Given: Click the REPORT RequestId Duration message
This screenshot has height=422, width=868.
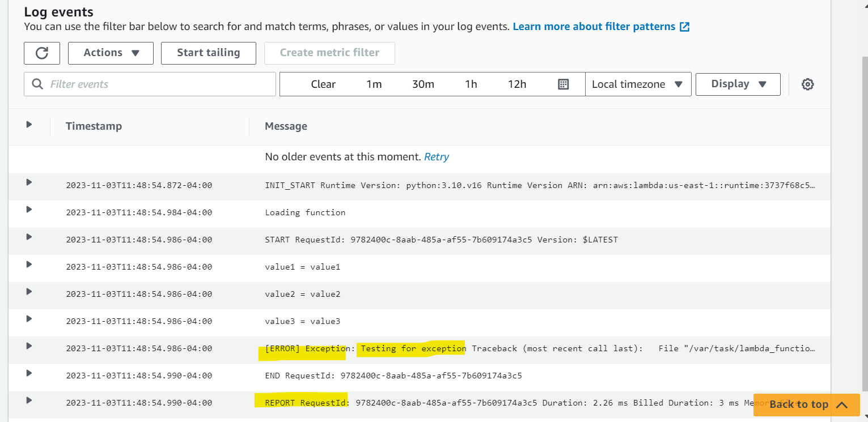Looking at the screenshot, I should (540, 403).
